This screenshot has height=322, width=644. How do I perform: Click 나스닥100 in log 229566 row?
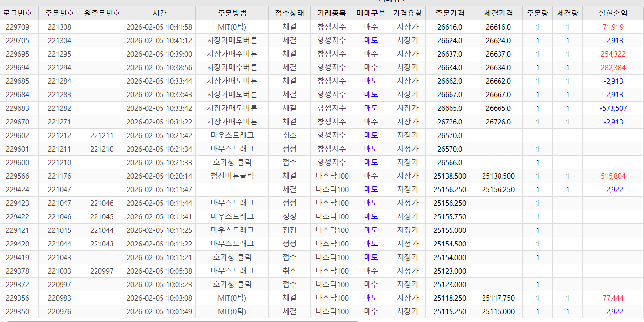pos(332,176)
